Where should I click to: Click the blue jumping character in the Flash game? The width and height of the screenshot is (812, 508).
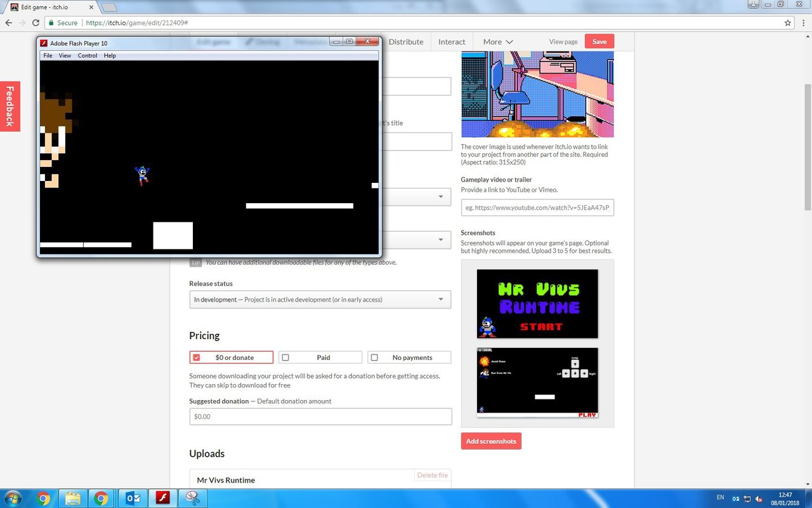click(142, 175)
